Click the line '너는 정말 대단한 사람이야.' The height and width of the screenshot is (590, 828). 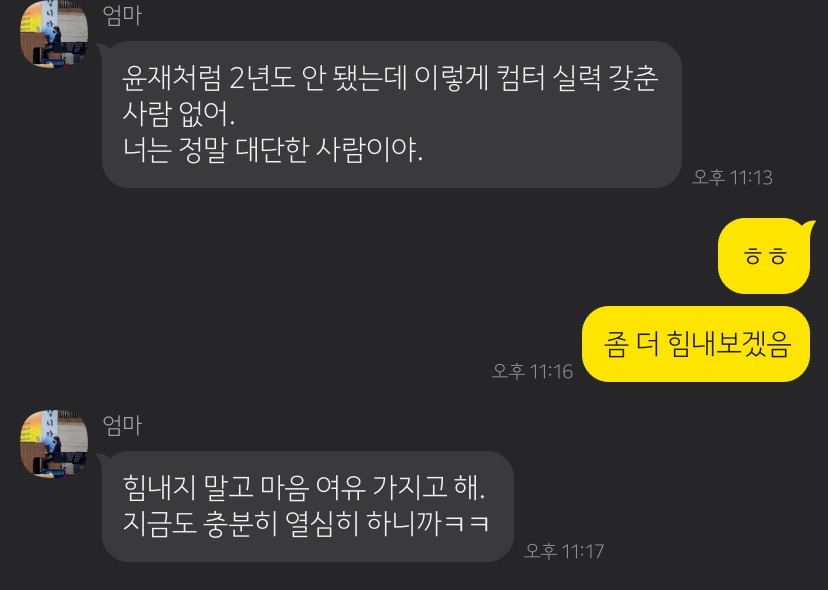(x=272, y=150)
